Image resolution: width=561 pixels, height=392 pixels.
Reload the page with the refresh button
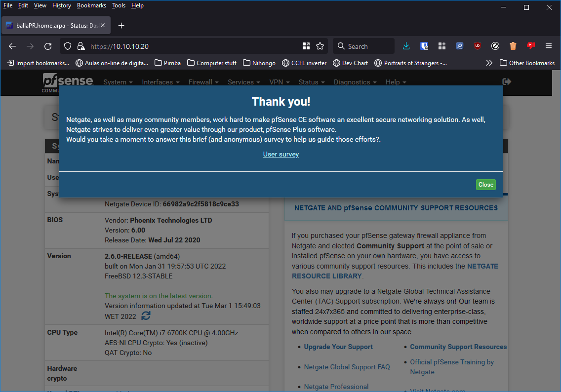48,46
